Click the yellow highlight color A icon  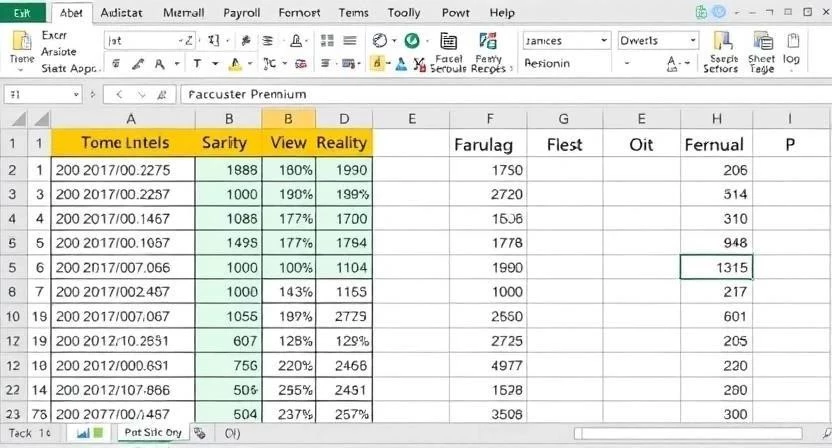[x=235, y=64]
